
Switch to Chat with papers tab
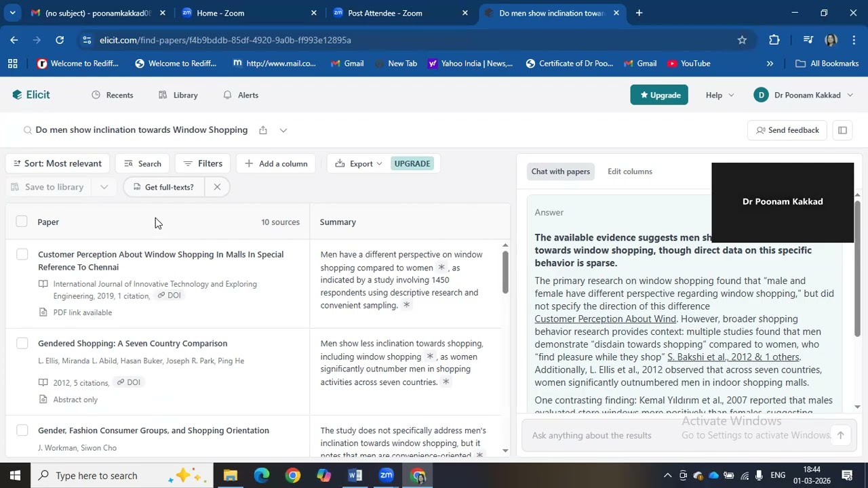(561, 171)
